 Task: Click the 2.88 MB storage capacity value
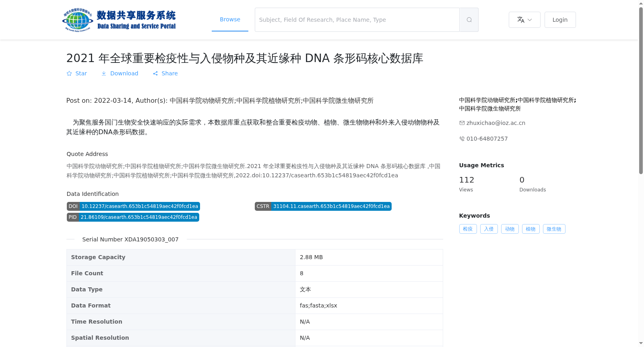[x=311, y=257]
